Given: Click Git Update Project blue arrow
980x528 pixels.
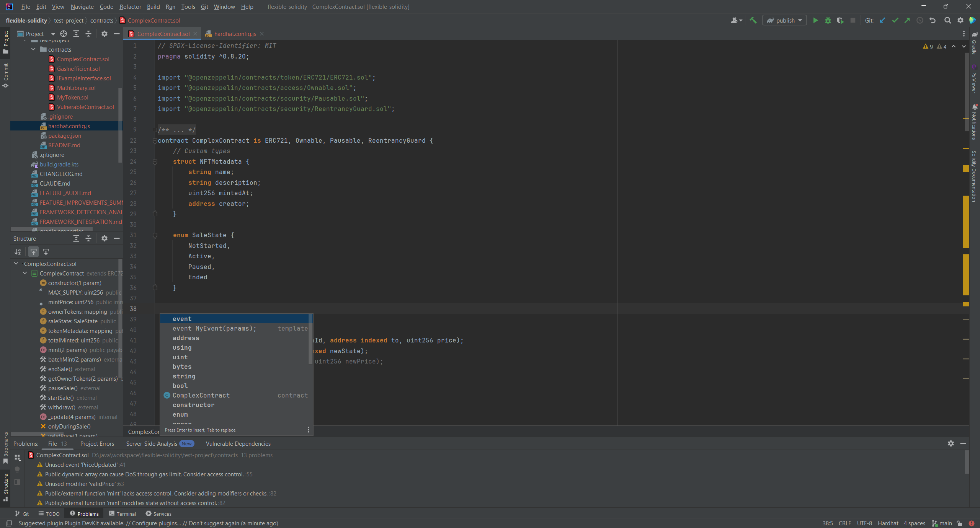Looking at the screenshot, I should click(x=882, y=21).
